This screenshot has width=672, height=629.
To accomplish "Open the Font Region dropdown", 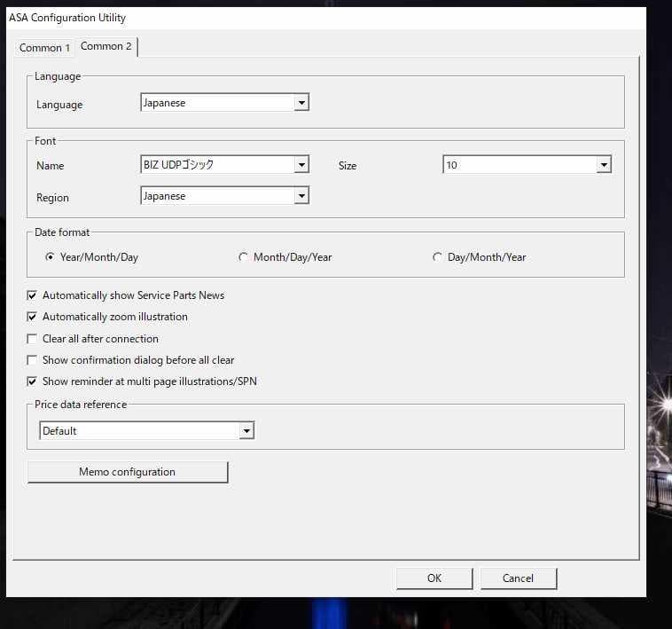I will coord(301,196).
